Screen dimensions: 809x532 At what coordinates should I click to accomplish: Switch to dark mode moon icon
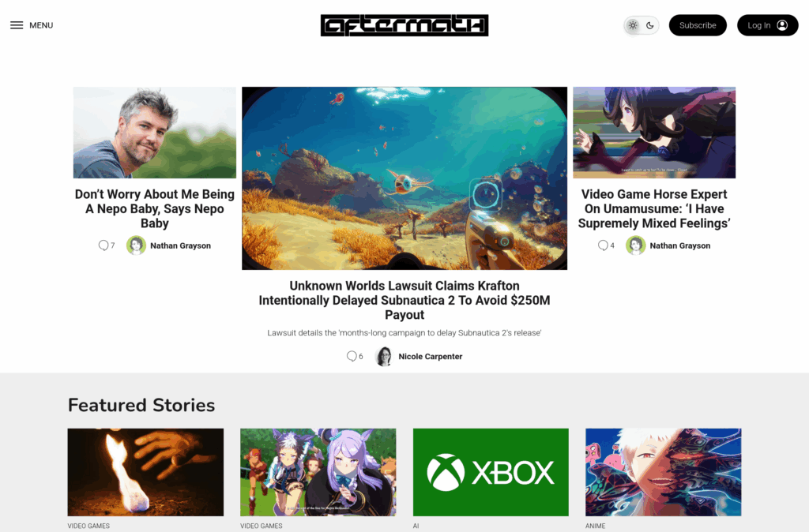tap(650, 25)
